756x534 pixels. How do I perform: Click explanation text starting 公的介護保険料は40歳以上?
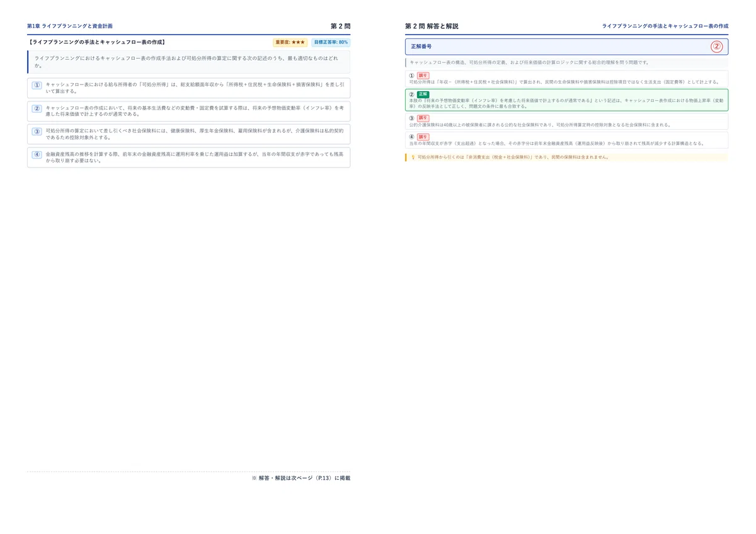[540, 125]
